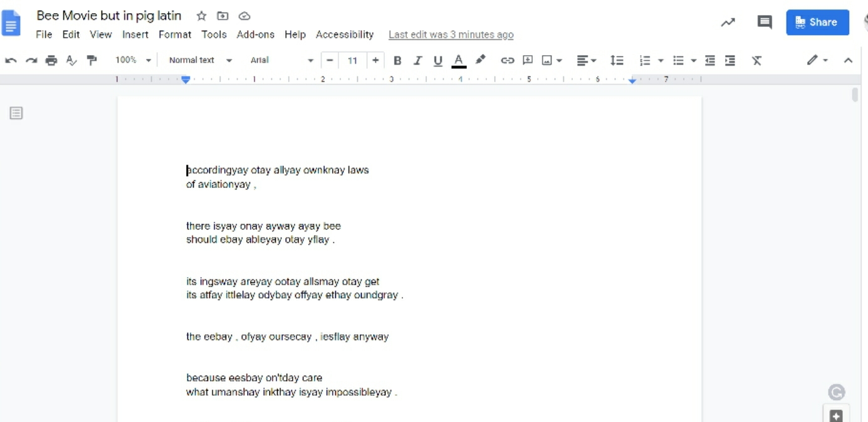
Task: Click the font size field showing 11
Action: coord(352,60)
